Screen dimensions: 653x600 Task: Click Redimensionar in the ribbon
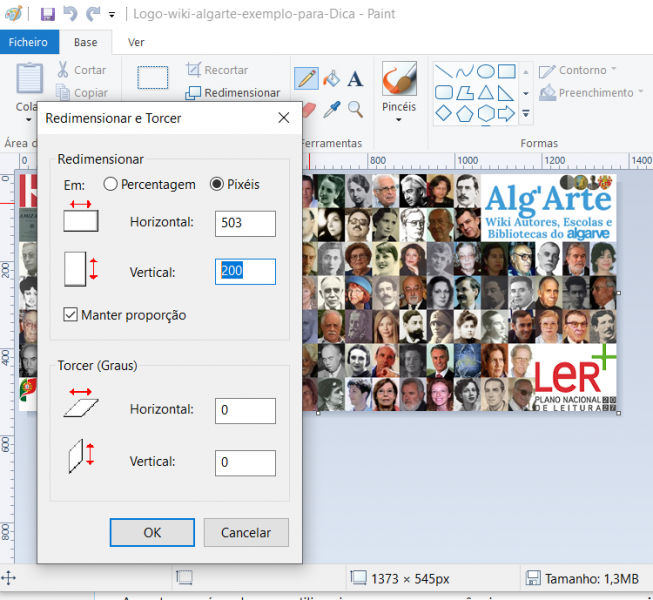[233, 92]
